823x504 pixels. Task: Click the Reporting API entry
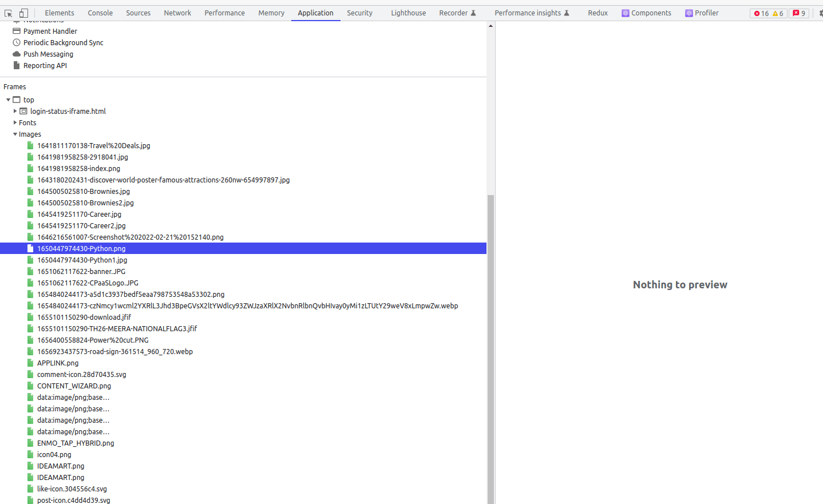click(44, 65)
